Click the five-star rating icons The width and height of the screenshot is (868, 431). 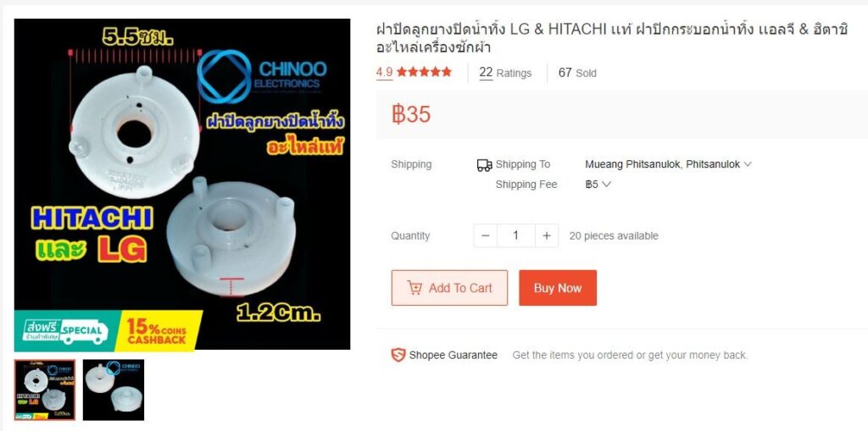(424, 72)
